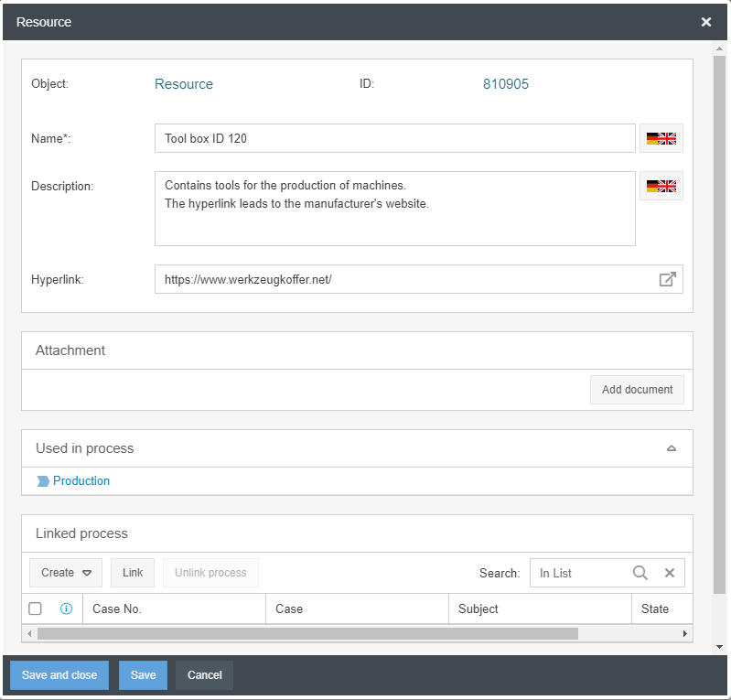Collapse the Used in process section
Viewport: 731px width, 700px height.
click(672, 448)
